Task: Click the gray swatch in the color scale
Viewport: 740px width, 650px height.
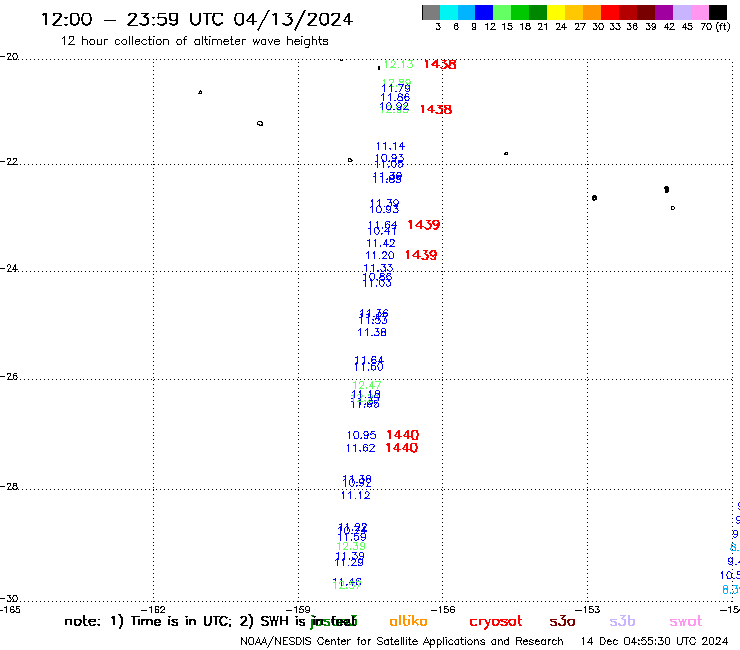Action: click(431, 12)
